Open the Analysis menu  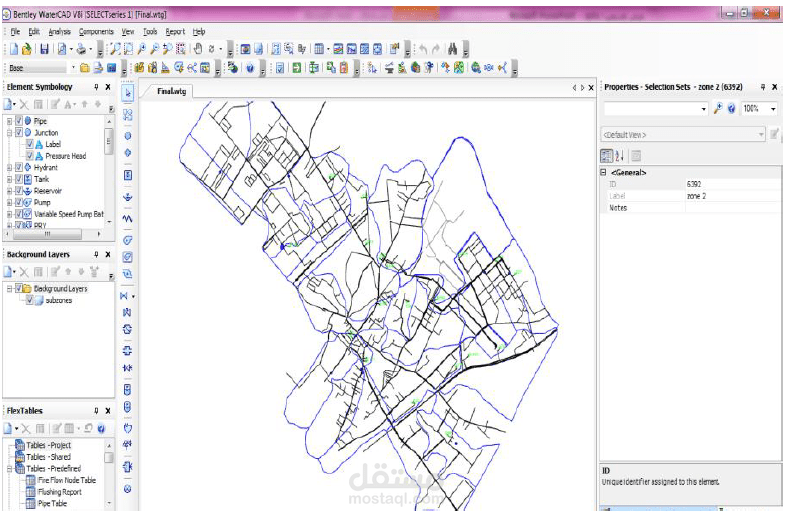pos(59,31)
